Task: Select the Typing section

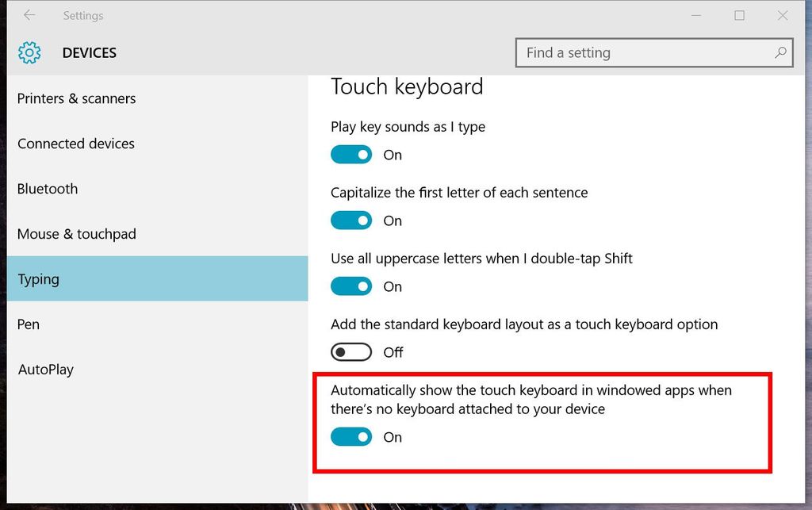Action: coord(38,278)
